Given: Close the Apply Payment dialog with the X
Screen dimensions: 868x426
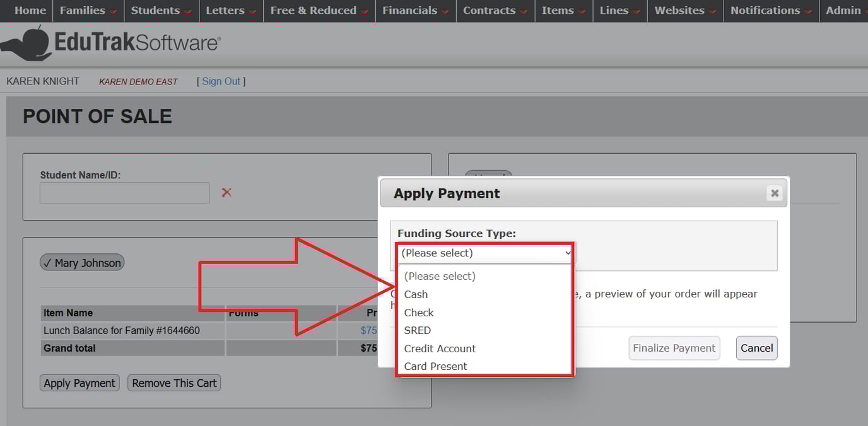Looking at the screenshot, I should [x=774, y=193].
